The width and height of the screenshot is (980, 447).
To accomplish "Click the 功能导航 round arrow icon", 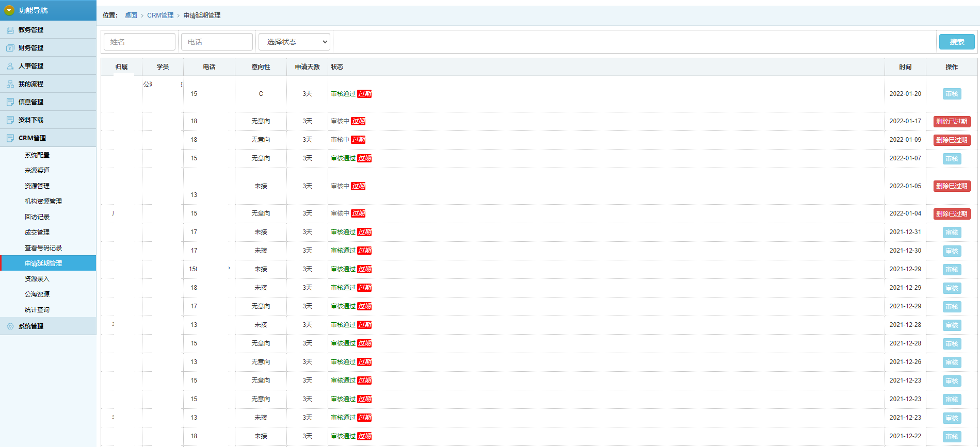I will 9,10.
